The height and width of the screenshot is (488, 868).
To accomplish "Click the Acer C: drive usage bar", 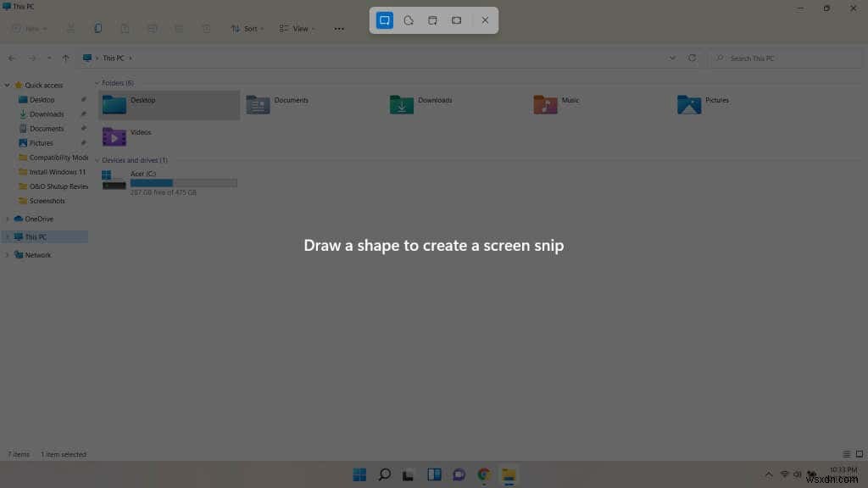I will [x=183, y=182].
